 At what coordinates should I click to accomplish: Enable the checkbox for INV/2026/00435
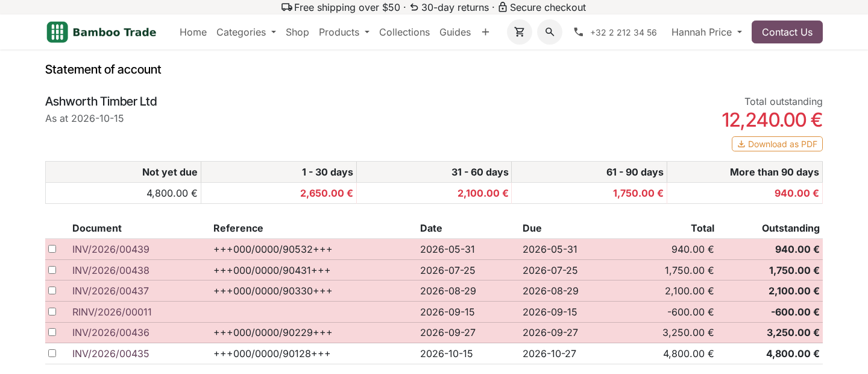point(52,353)
